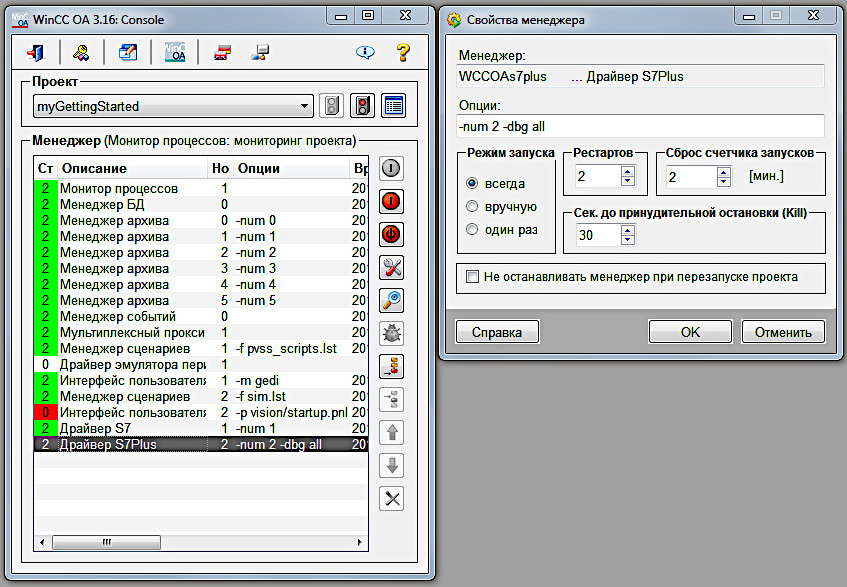Screen dimensions: 847x587
Task: Select the «Драйвер S7» row with -num 1
Action: [x=201, y=428]
